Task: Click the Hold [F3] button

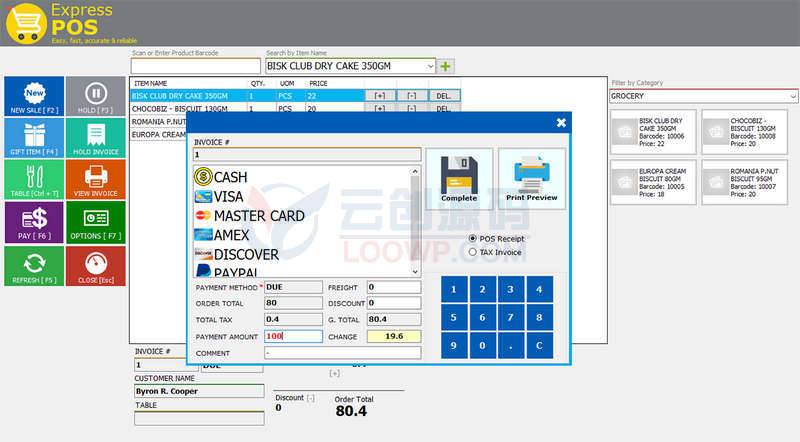Action: (x=95, y=96)
